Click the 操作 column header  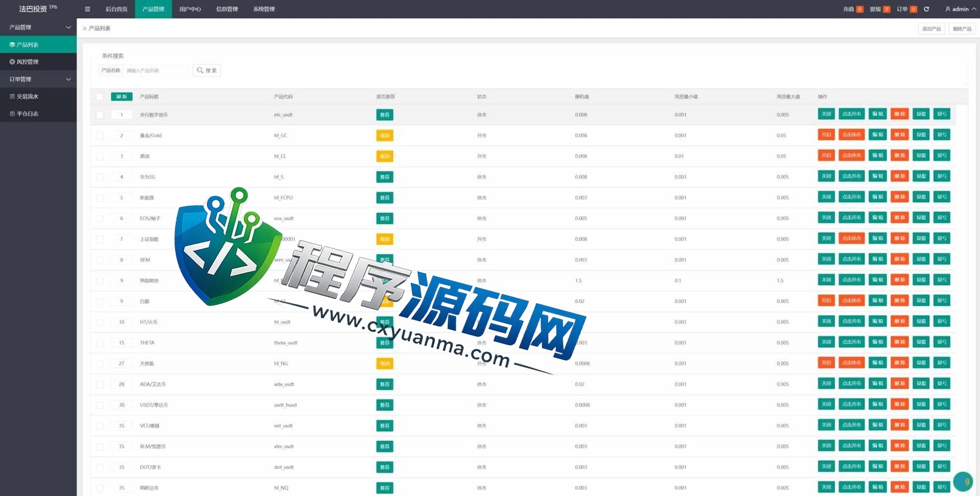pos(823,97)
